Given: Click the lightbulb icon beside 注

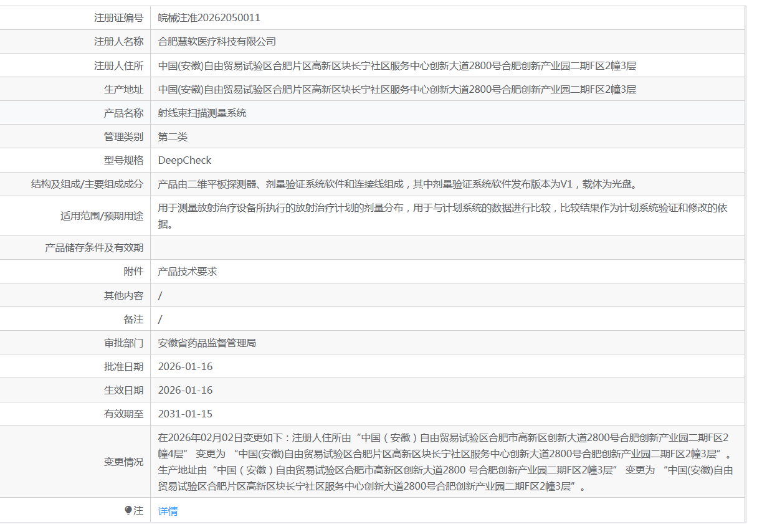Looking at the screenshot, I should tap(128, 510).
